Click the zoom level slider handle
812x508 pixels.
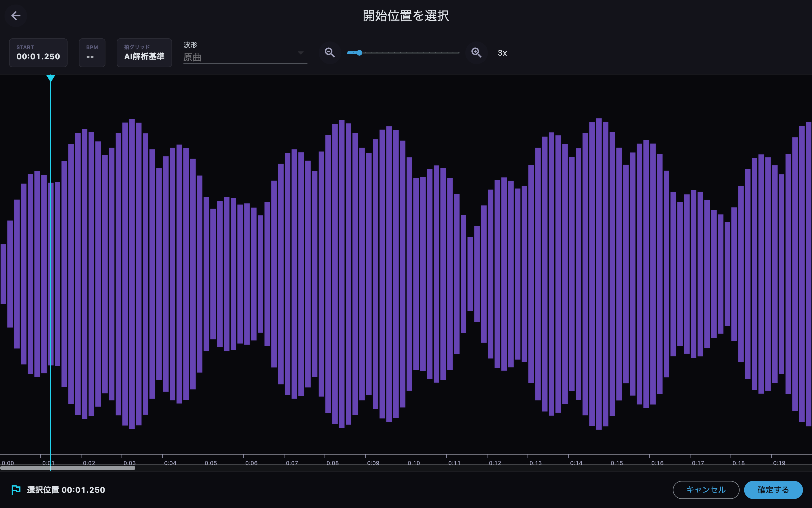point(359,53)
